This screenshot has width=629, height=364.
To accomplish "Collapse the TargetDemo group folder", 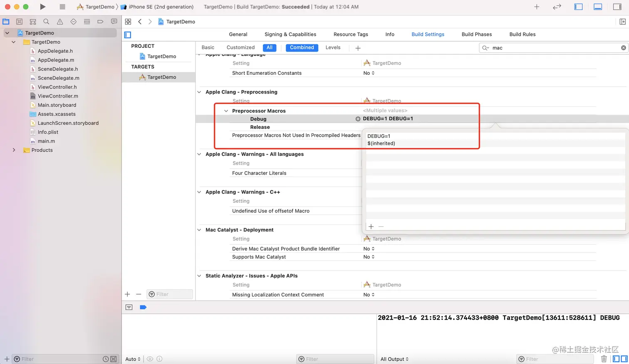I will (13, 42).
